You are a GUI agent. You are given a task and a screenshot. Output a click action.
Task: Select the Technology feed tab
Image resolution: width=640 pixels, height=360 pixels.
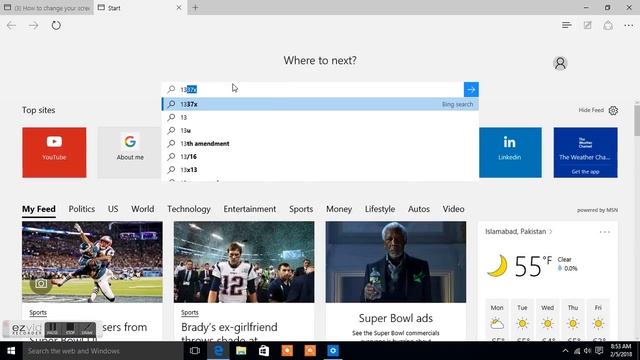tap(189, 209)
